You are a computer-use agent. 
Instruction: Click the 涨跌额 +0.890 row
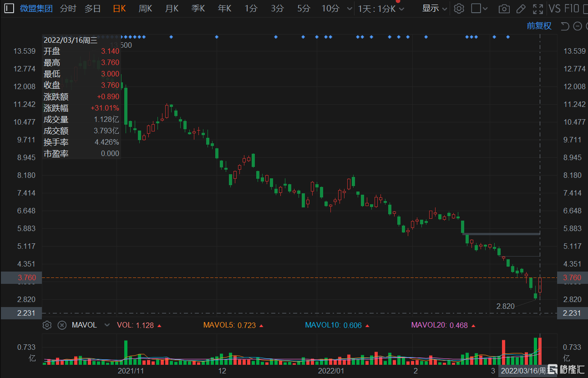(x=81, y=97)
